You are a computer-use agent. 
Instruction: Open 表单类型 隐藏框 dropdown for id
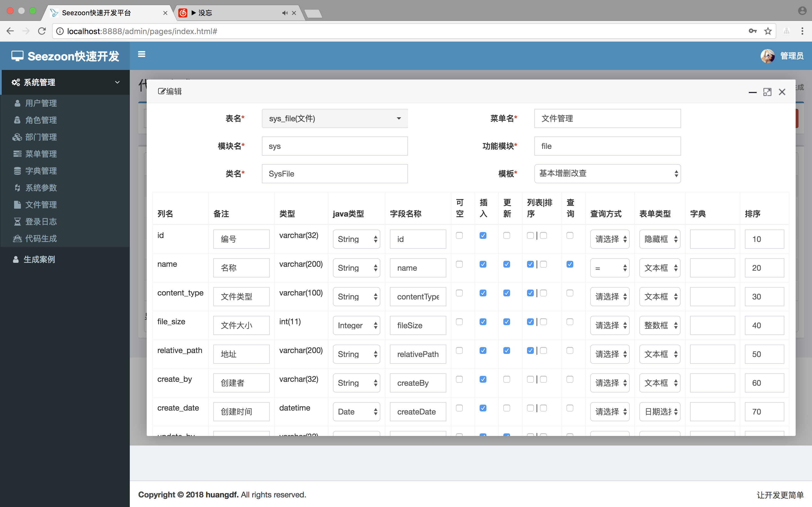coord(659,239)
